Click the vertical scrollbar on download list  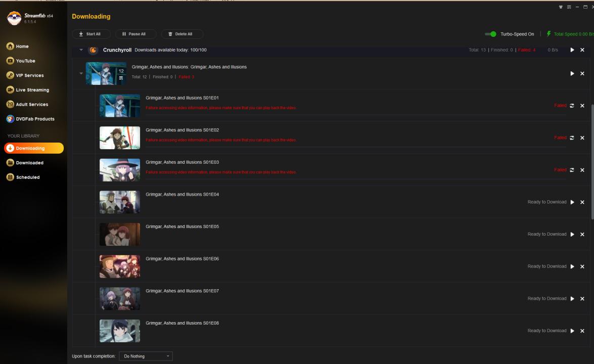coord(592,163)
